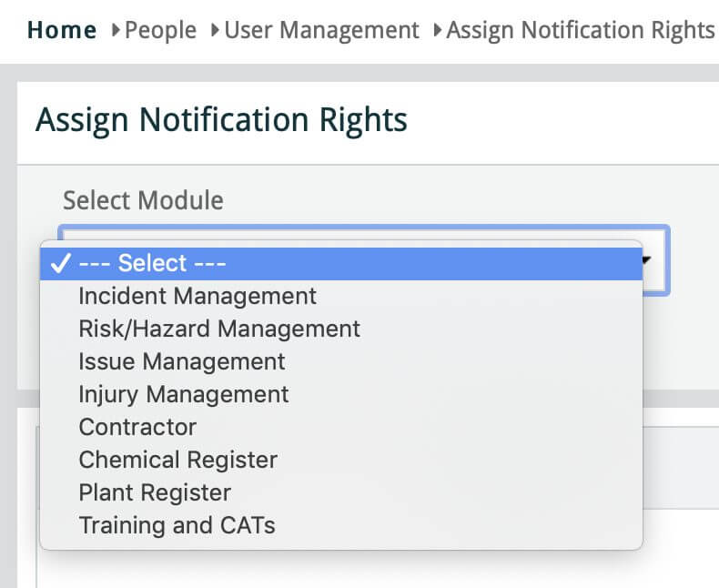Click the arrow icon before People
Viewport: 719px width, 588px height.
pos(116,31)
